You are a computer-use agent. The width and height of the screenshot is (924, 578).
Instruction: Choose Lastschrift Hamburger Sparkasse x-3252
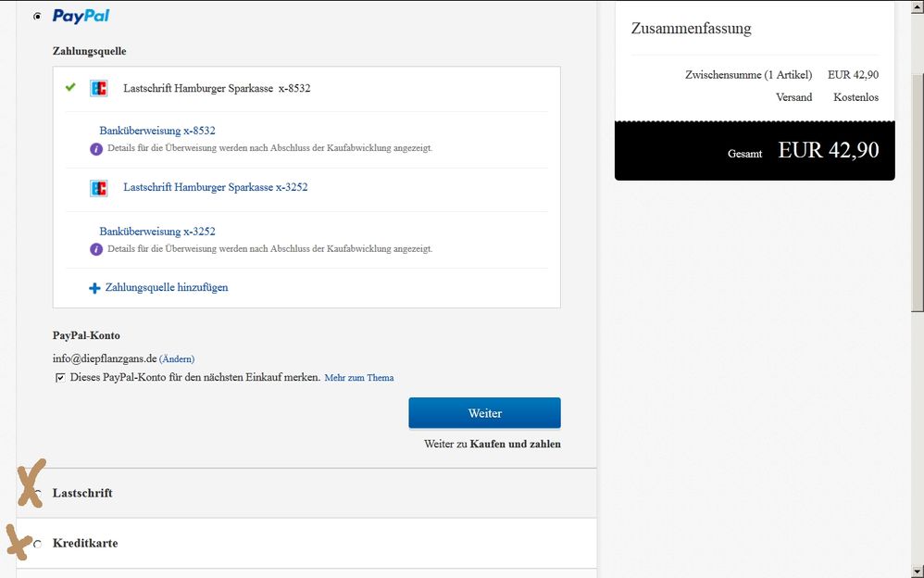click(x=215, y=187)
